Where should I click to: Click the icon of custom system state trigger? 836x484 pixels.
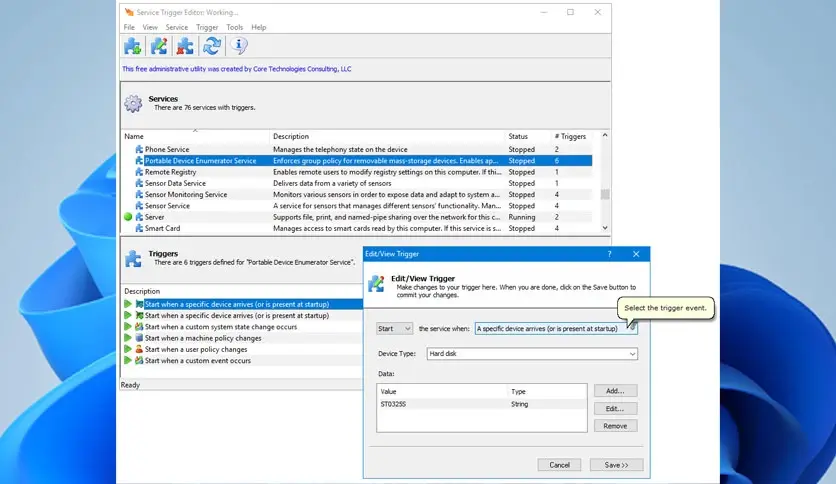click(139, 327)
